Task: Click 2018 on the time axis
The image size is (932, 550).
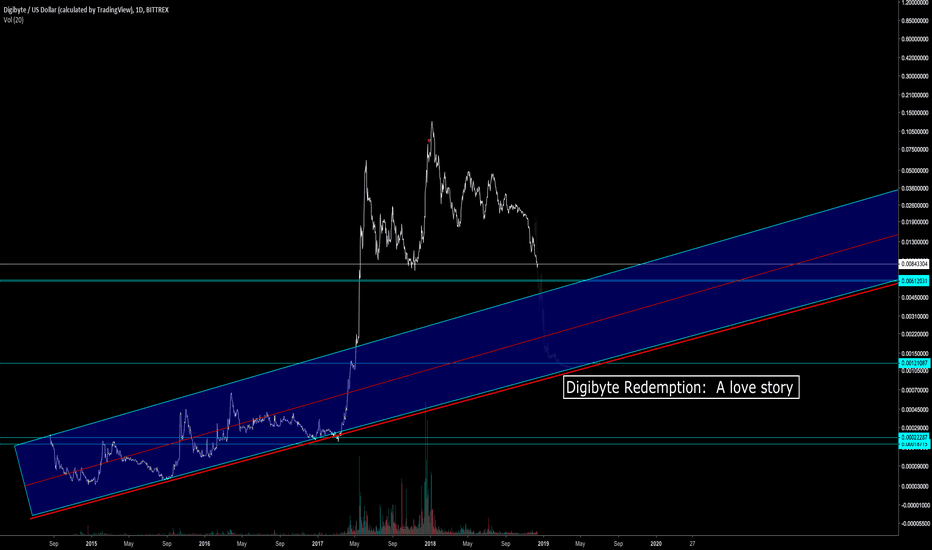Action: click(430, 543)
